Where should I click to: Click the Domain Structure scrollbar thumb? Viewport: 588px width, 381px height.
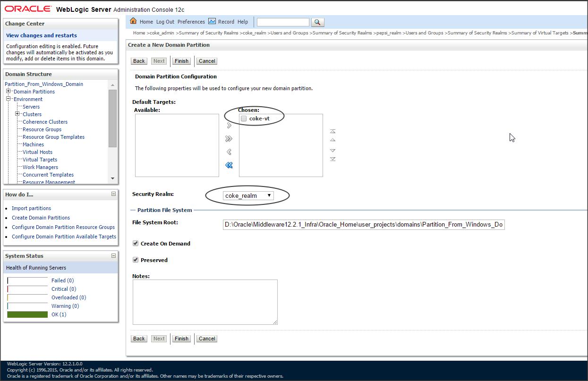pyautogui.click(x=112, y=118)
